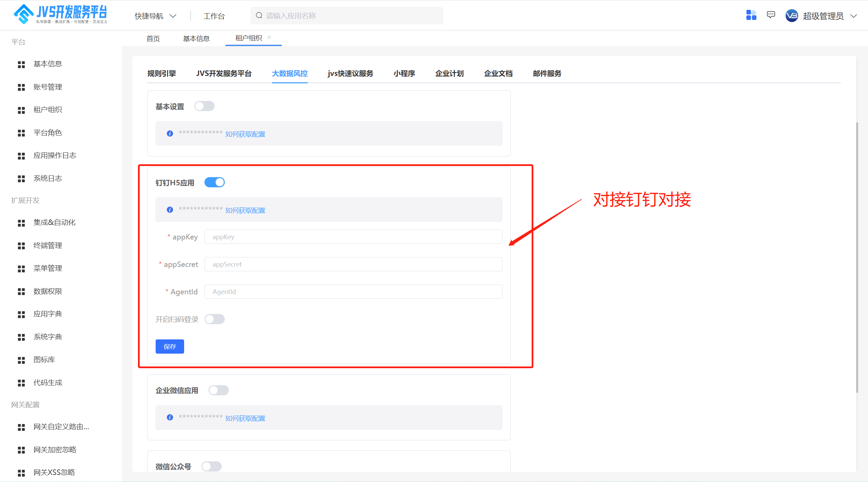Open 网关XSS忽略 menu item
Viewport: 868px width, 482px height.
[x=54, y=473]
